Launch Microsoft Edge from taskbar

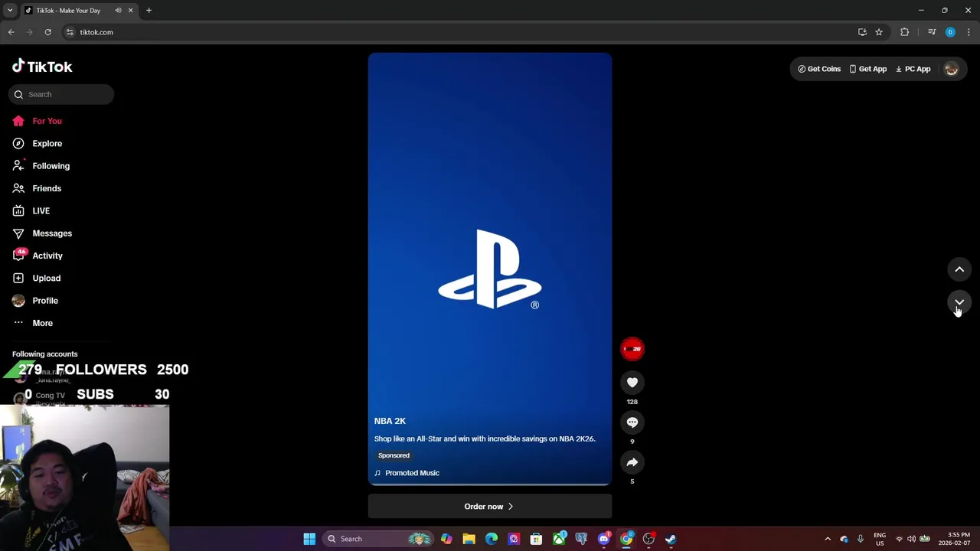(x=492, y=539)
